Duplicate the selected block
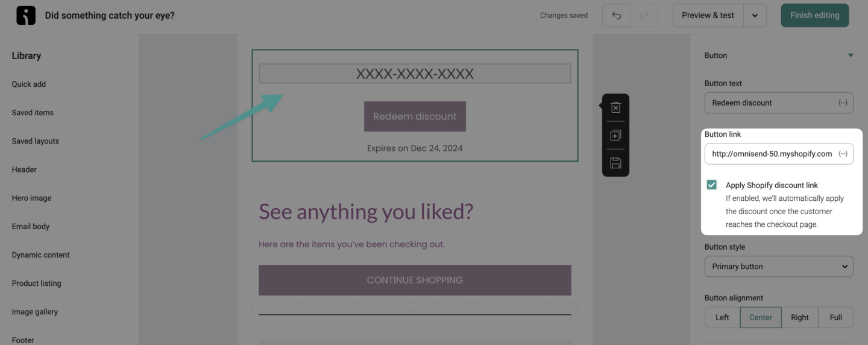 click(615, 135)
